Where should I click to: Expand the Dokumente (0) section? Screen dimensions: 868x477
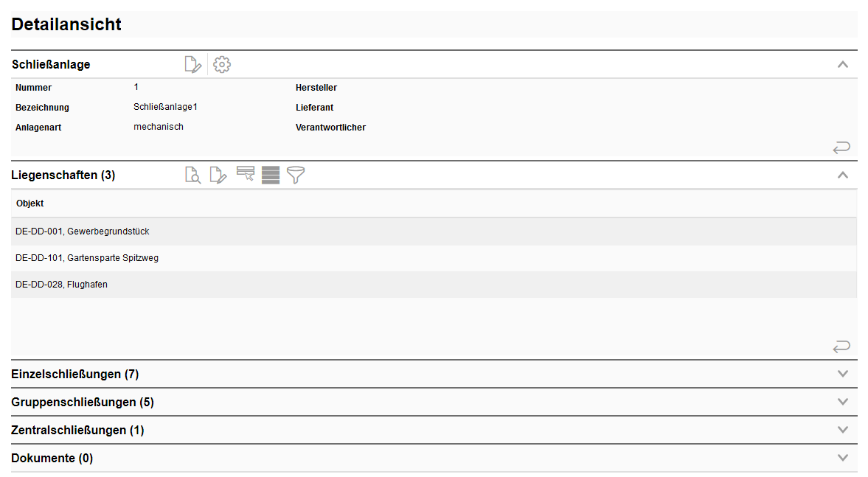pyautogui.click(x=843, y=458)
